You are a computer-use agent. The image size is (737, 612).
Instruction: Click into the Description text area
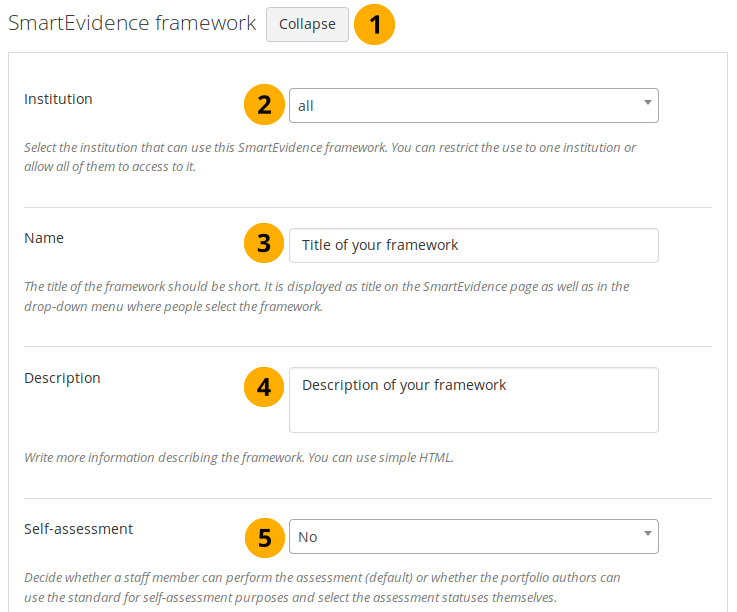coord(473,399)
